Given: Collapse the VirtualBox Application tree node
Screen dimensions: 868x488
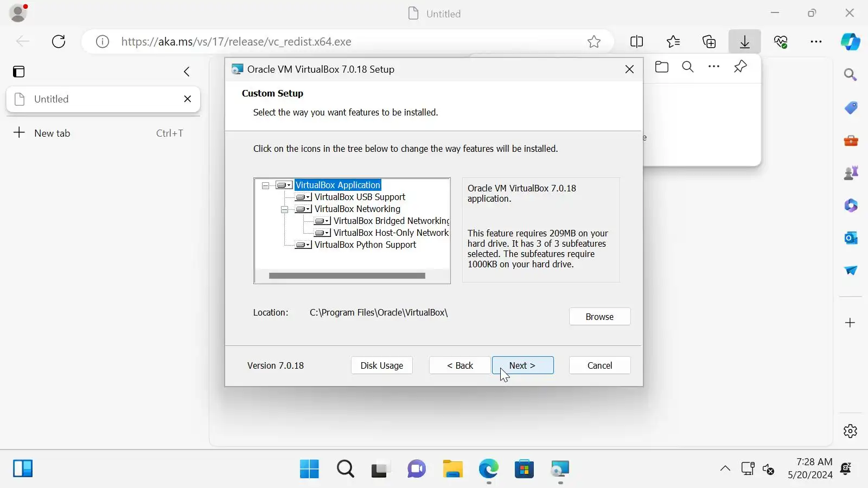Looking at the screenshot, I should click(265, 185).
